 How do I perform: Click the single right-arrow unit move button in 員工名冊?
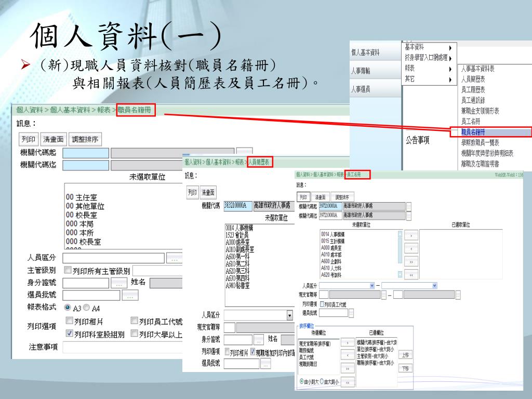pyautogui.click(x=411, y=235)
